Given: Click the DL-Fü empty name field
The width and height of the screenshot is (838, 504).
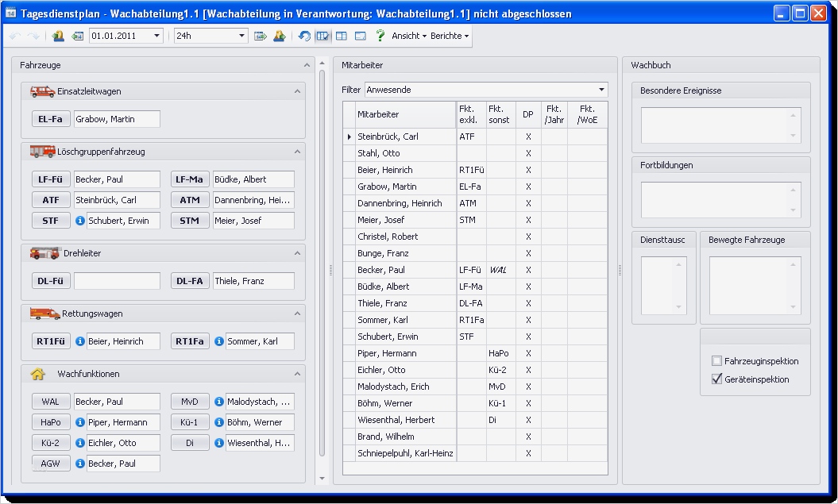Looking at the screenshot, I should pyautogui.click(x=117, y=279).
